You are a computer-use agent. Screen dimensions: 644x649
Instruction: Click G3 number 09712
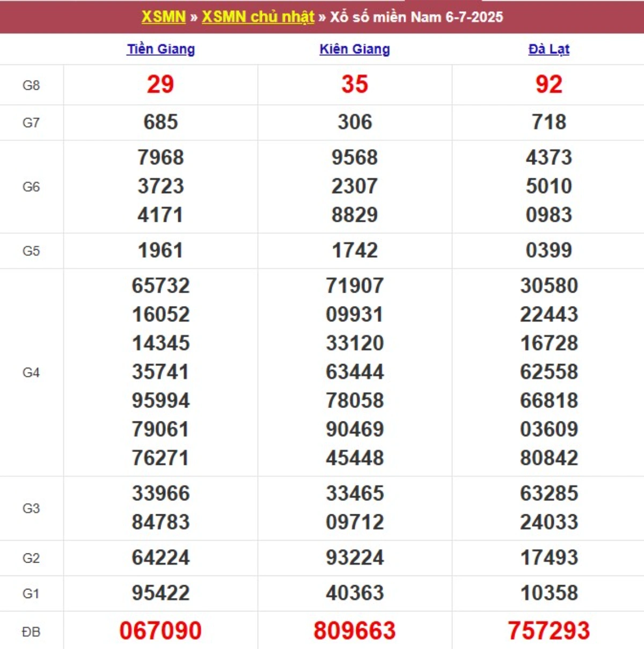click(x=355, y=522)
